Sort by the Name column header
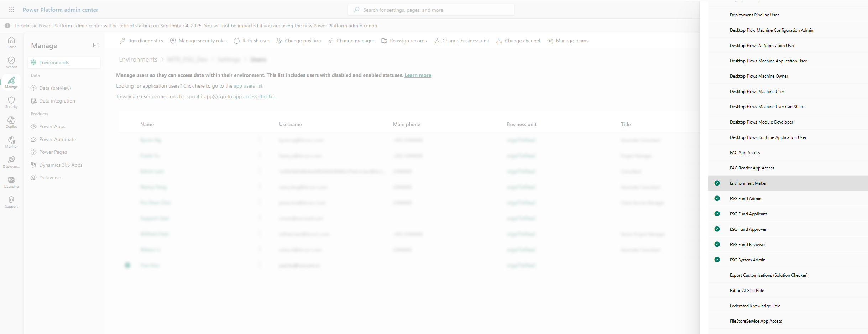The height and width of the screenshot is (334, 868). click(x=147, y=124)
